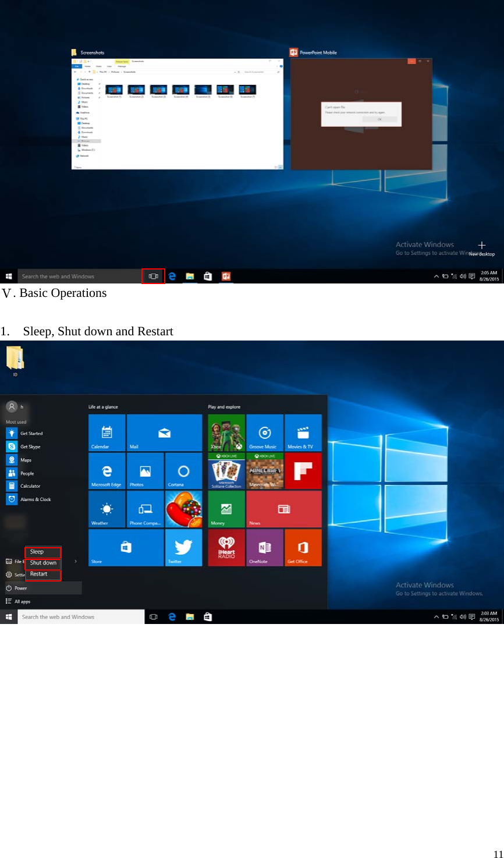Viewport: 504px width, 858px height.
Task: Launch the Microsoft Edge tile
Action: point(107,471)
